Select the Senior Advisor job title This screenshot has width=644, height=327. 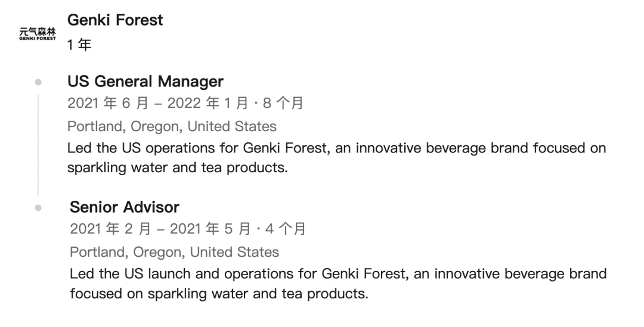[125, 207]
